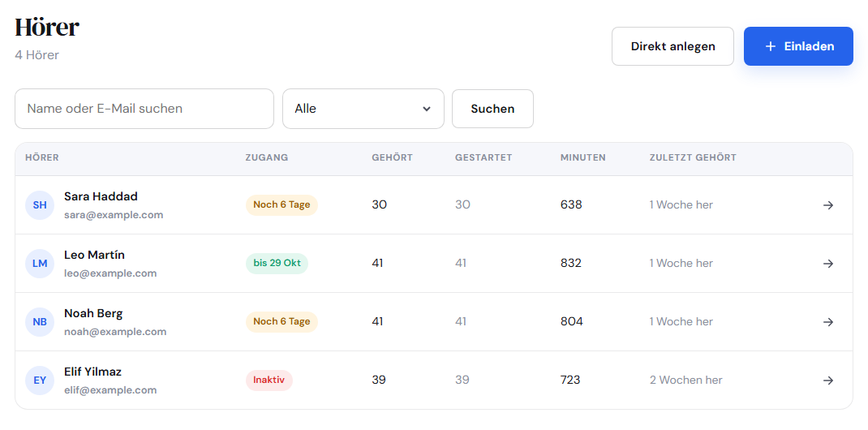This screenshot has height=430, width=868.
Task: Select the name Noah Berg
Action: click(x=93, y=313)
